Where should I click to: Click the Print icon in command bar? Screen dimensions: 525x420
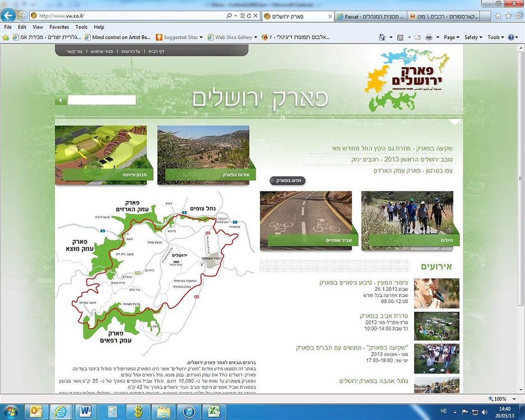coord(429,38)
